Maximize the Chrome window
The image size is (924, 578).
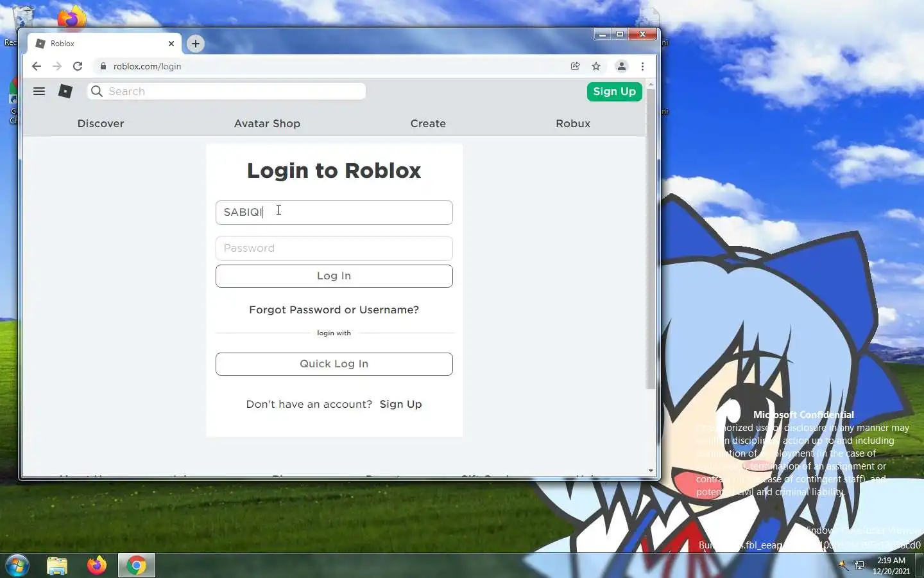[620, 34]
